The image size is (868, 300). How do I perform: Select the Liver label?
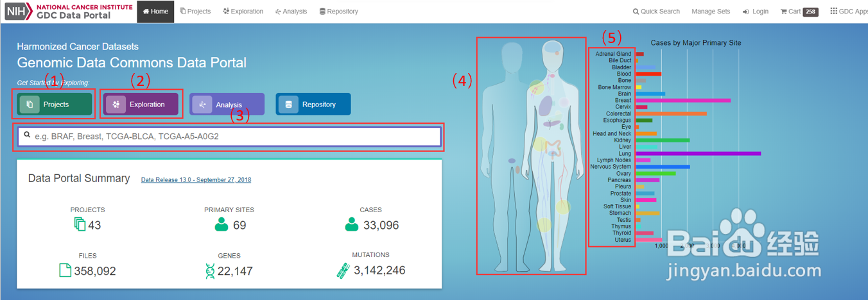coord(625,147)
